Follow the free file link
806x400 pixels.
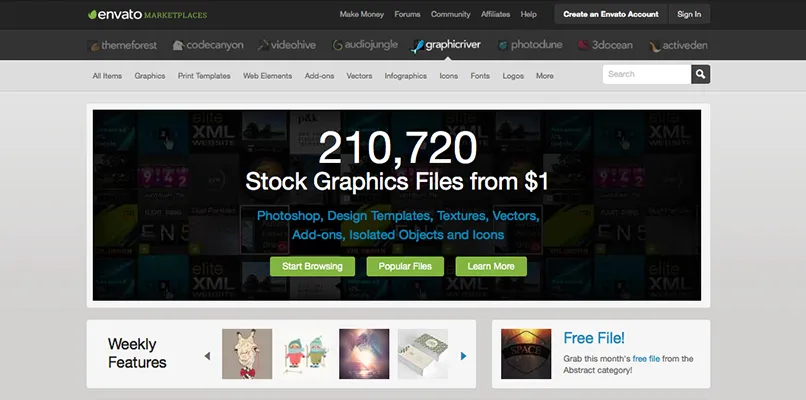[x=646, y=359]
